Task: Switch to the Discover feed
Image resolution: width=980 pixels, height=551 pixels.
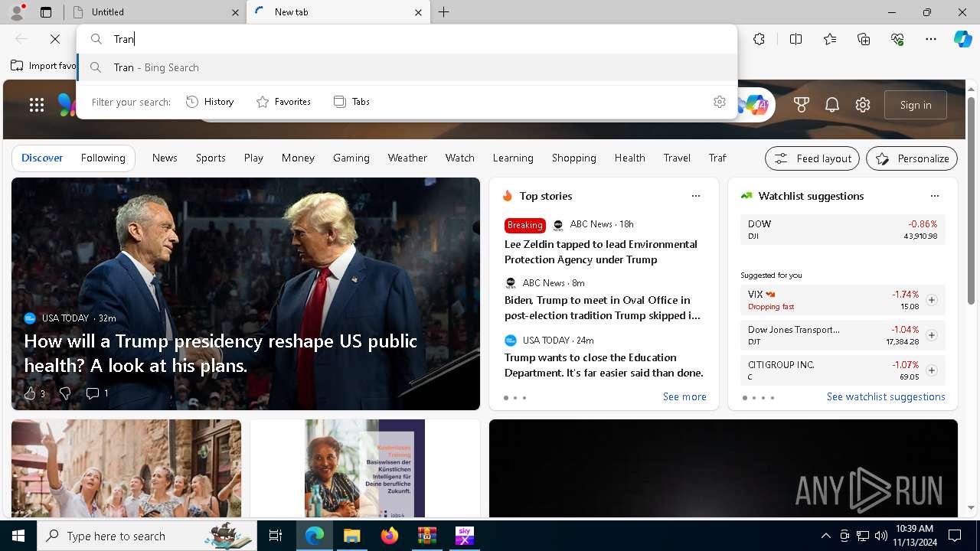Action: (42, 158)
